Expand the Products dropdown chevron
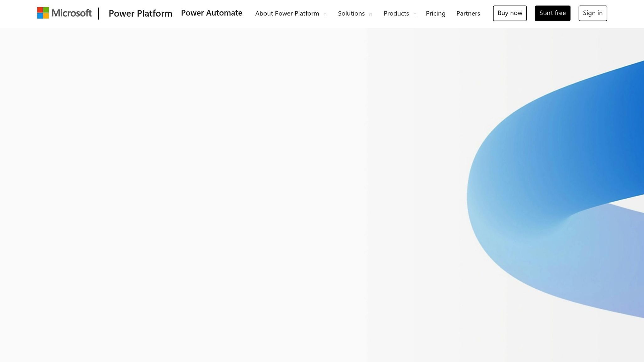The image size is (644, 362). click(x=415, y=14)
